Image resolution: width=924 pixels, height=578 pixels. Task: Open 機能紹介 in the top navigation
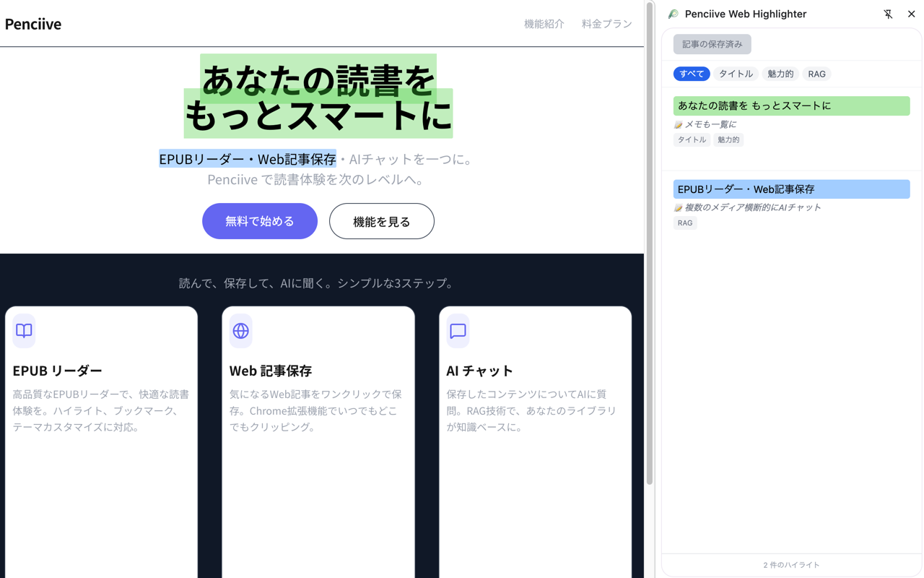click(544, 24)
